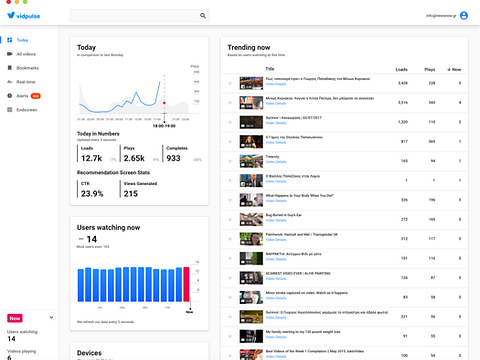Open Video Details link of first trending video
The width and height of the screenshot is (480, 360).
(276, 84)
